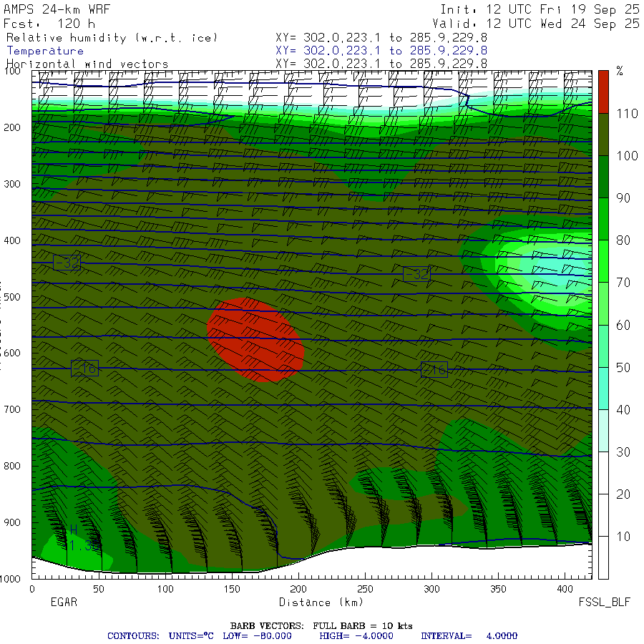The image size is (644, 644).
Task: Click the colorbar '60' label
Action: coord(623,325)
